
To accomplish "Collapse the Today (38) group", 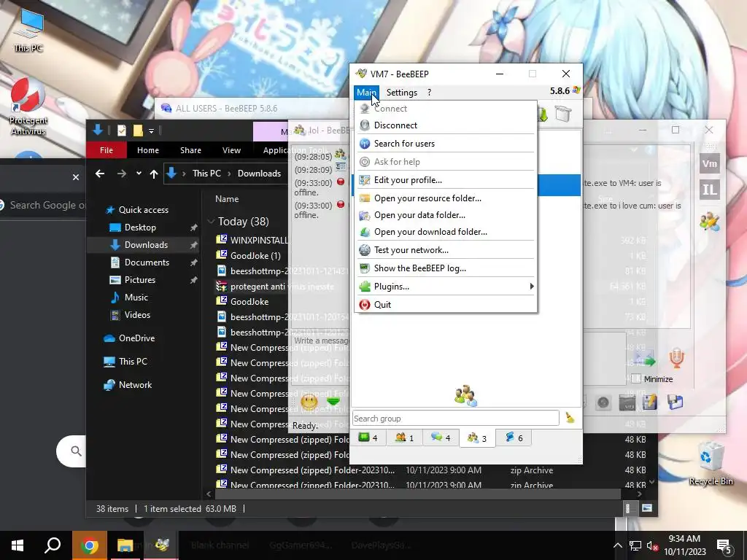I will click(x=211, y=222).
